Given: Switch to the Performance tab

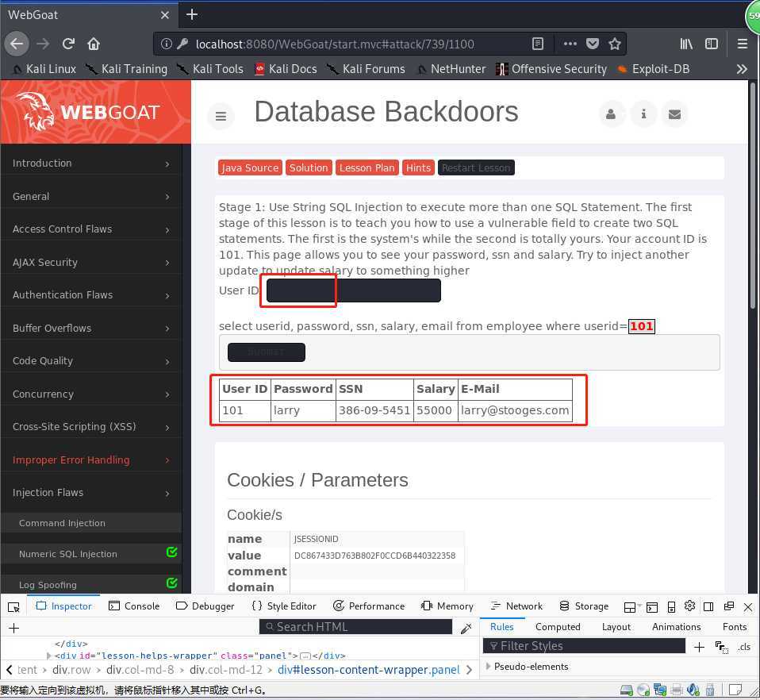Looking at the screenshot, I should [x=369, y=607].
